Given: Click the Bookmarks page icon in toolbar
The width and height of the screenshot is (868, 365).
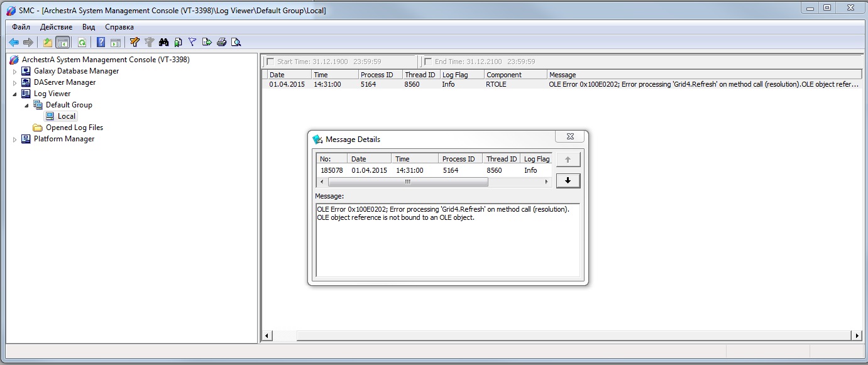Looking at the screenshot, I should 178,42.
